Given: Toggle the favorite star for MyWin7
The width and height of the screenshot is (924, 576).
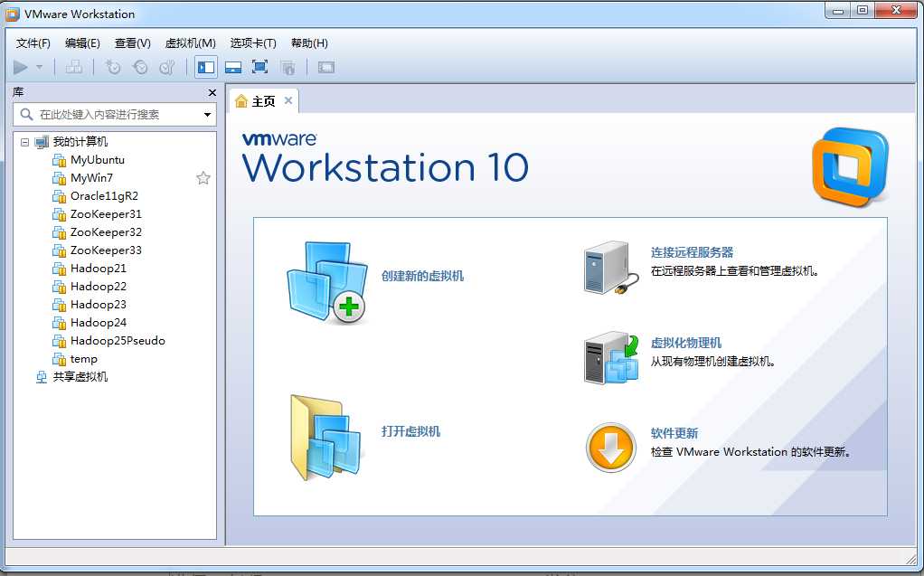Looking at the screenshot, I should pyautogui.click(x=203, y=178).
